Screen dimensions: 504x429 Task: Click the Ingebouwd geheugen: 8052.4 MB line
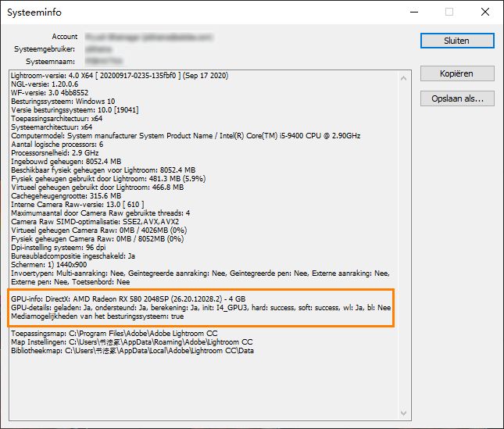(x=66, y=162)
